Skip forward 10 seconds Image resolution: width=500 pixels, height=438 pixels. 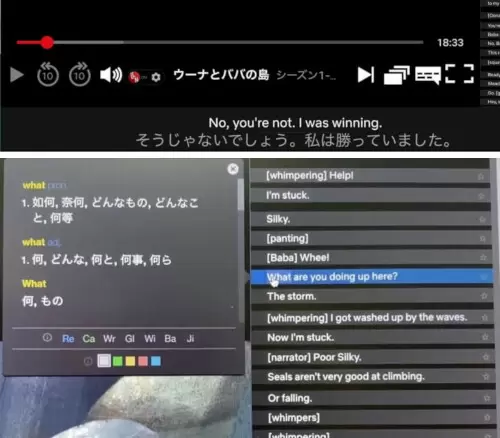point(80,75)
